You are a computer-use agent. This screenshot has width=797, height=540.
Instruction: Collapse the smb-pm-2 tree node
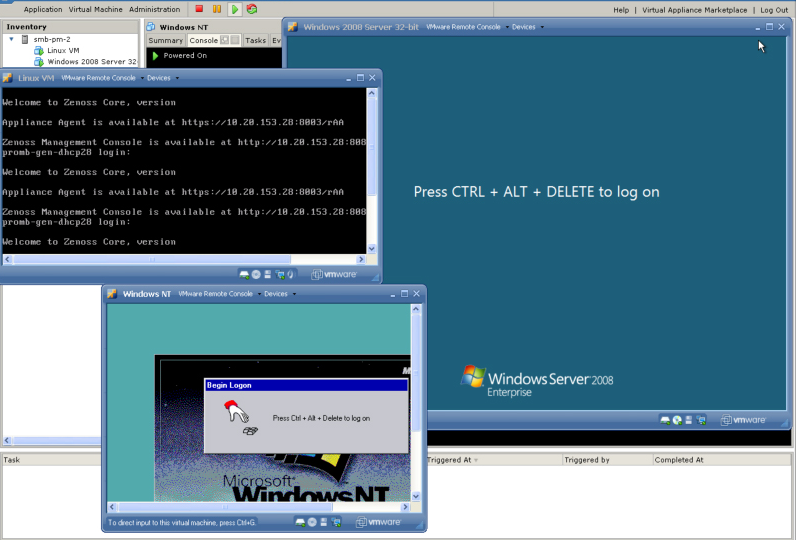tap(11, 39)
